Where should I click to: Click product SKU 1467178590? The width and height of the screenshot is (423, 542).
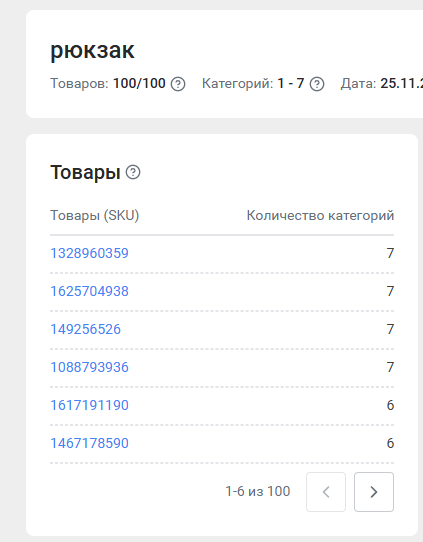[90, 443]
